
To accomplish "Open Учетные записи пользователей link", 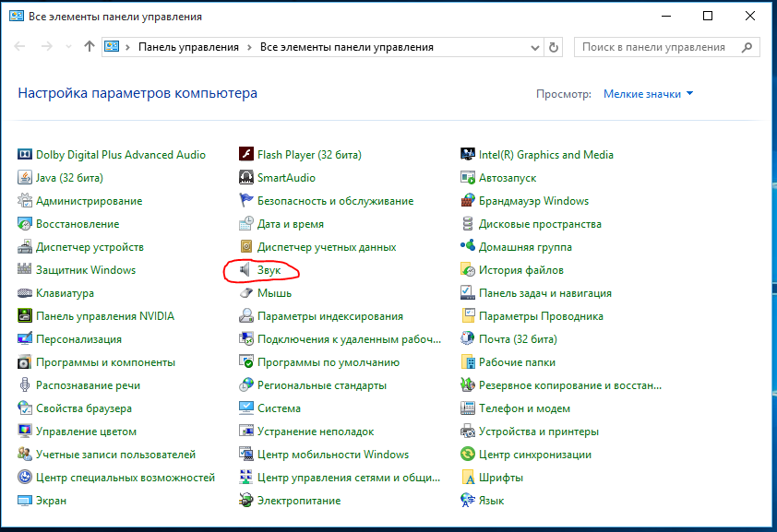I will [x=116, y=455].
